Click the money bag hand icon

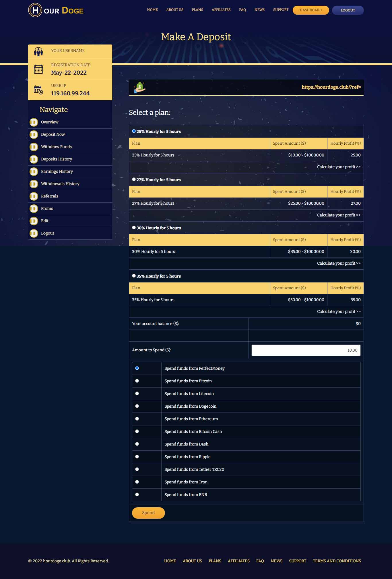(140, 88)
